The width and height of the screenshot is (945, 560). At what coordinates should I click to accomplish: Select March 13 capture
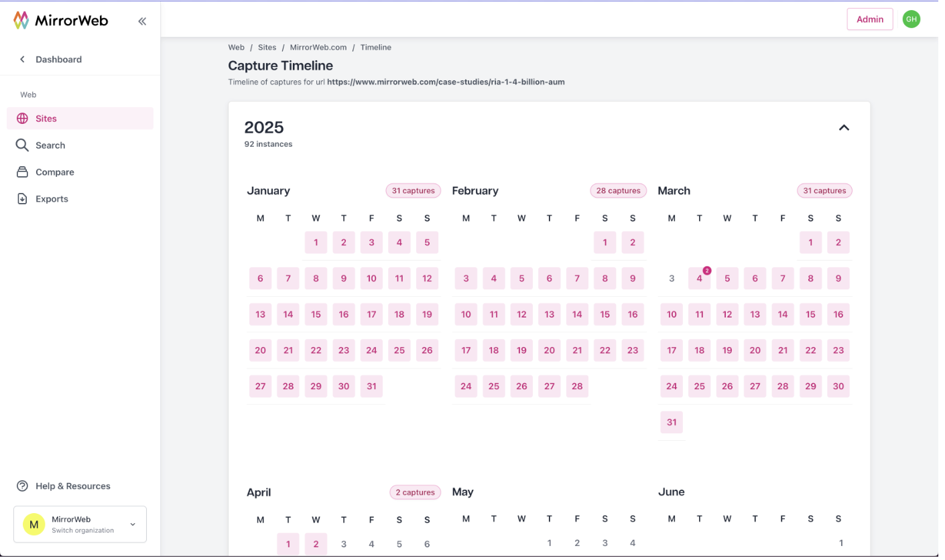click(x=755, y=314)
